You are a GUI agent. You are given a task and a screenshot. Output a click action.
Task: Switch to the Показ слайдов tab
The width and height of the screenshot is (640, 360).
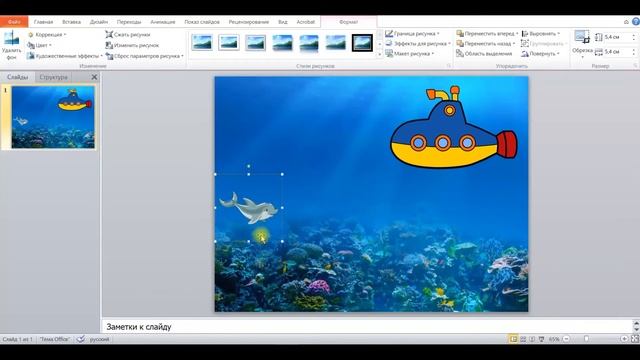click(202, 22)
